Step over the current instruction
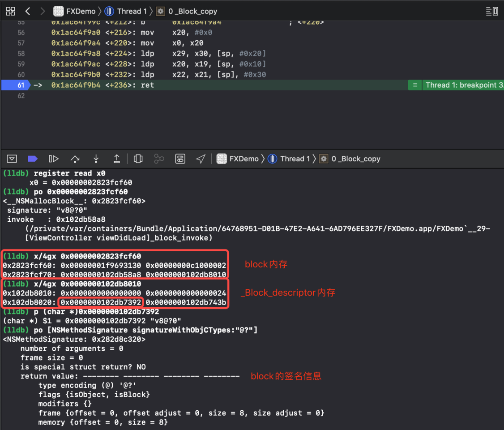 [x=75, y=159]
